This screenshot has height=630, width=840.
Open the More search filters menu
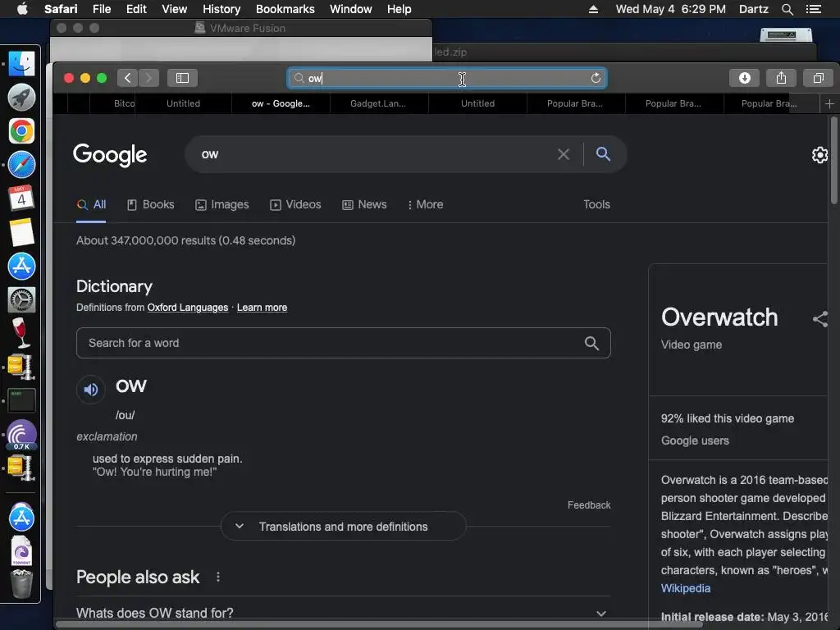click(x=426, y=204)
